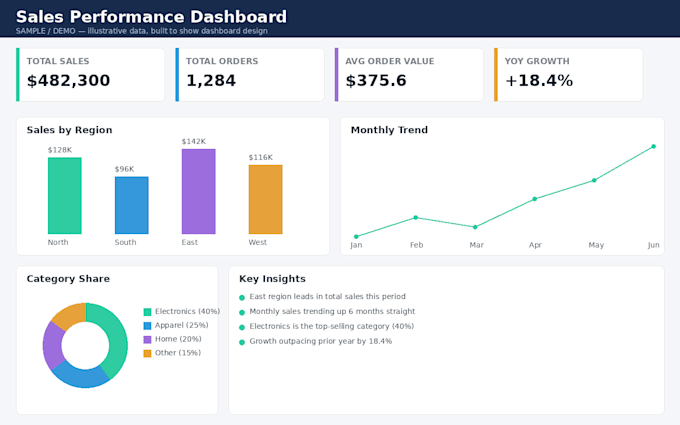This screenshot has width=680, height=425.
Task: Select the YoY Growth +18.4% card
Action: 568,75
